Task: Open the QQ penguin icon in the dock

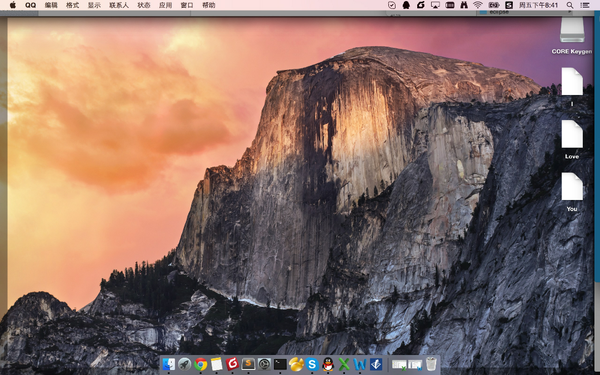Action: [x=328, y=364]
